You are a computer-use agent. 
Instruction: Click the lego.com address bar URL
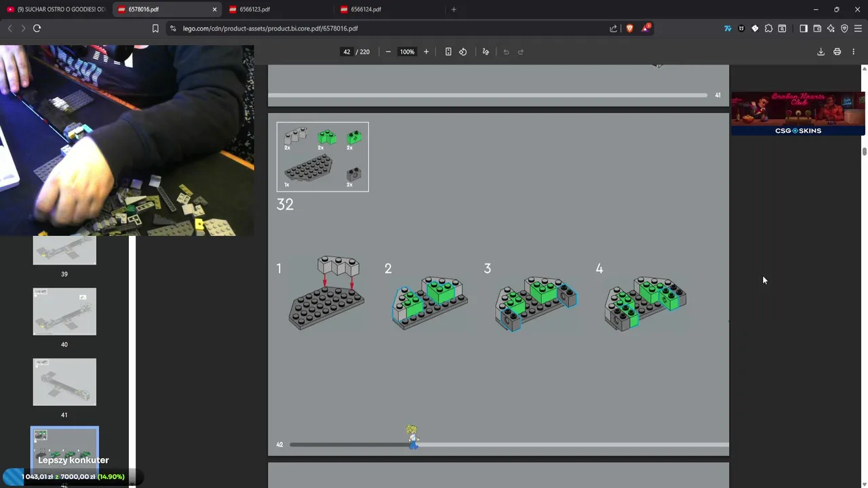(x=270, y=28)
